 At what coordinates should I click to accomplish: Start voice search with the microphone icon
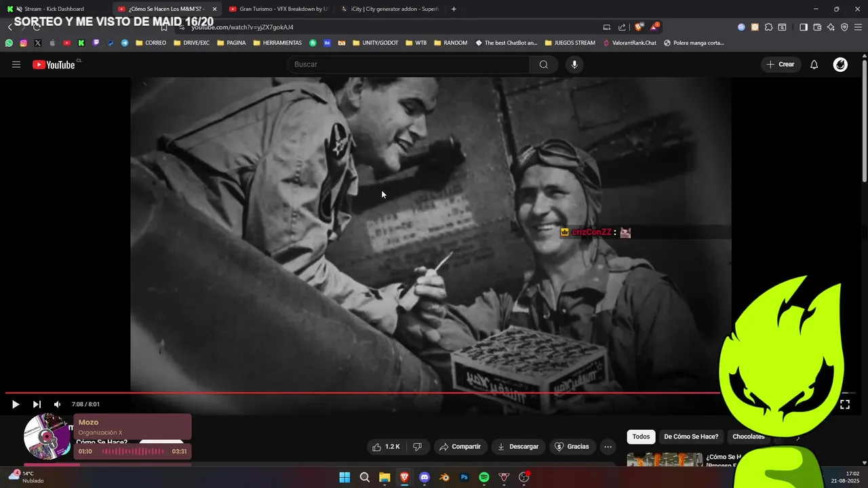pyautogui.click(x=574, y=64)
